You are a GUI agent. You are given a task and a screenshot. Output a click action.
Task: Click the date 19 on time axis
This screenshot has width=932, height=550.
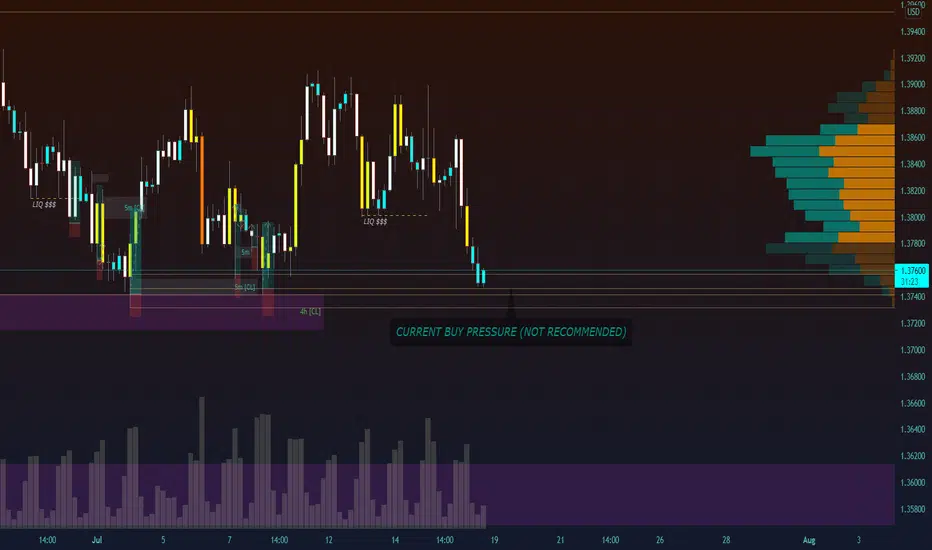495,540
